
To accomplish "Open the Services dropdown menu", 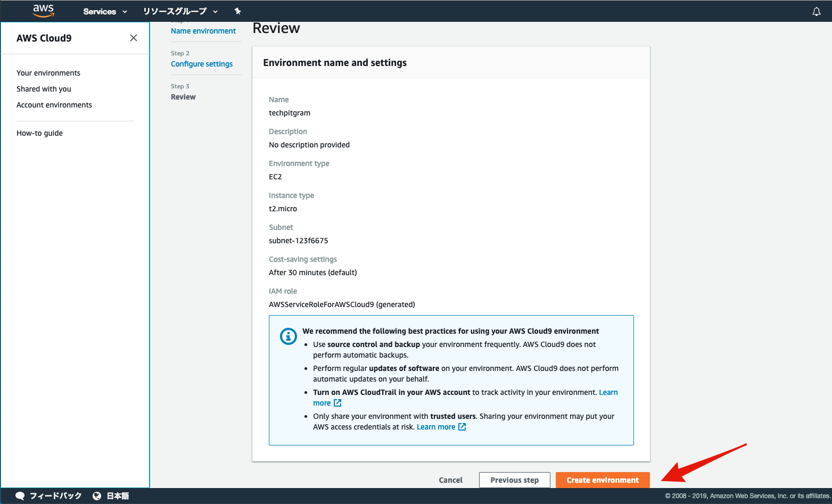I will coord(105,11).
